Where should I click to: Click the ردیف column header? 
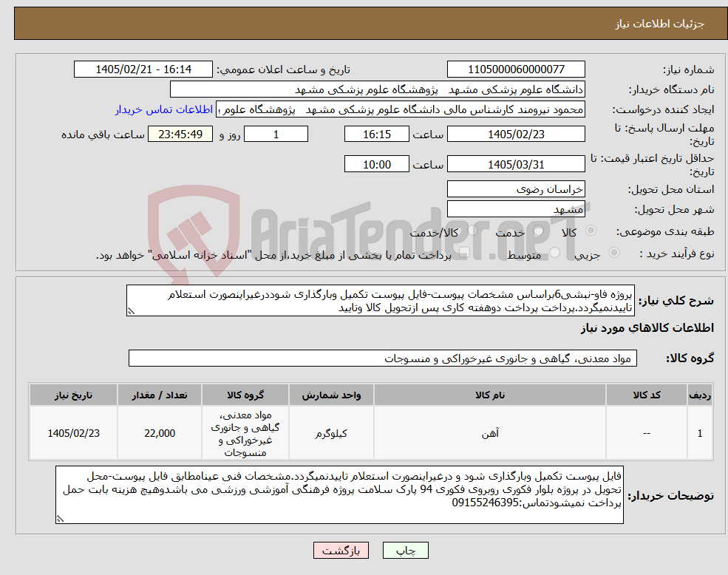(700, 395)
